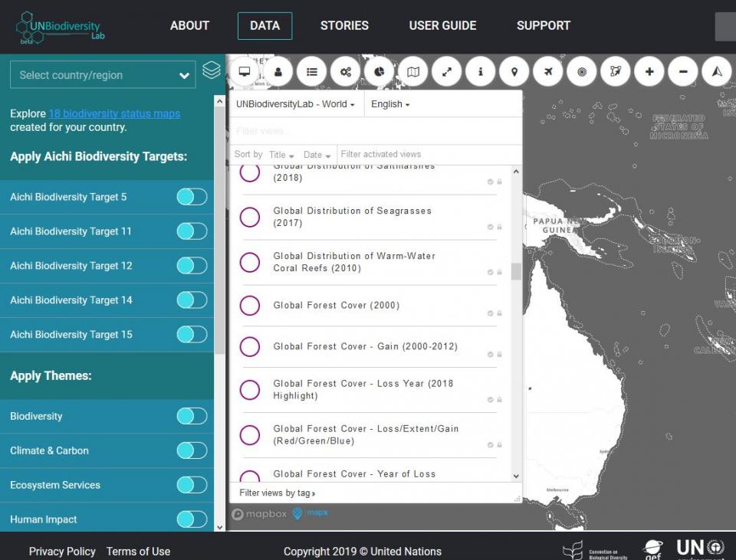This screenshot has height=560, width=736.
Task: Toggle Aichi Biodiversity Target 5
Action: (192, 197)
